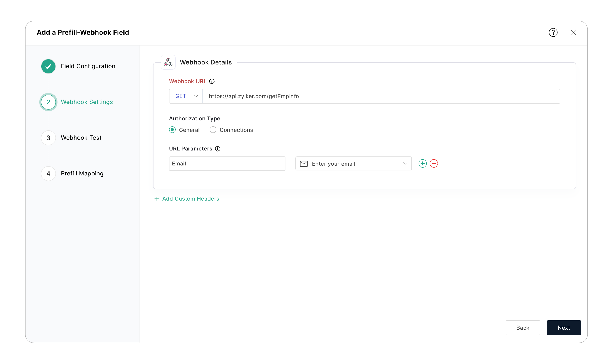Select the Connections authorization type
Viewport: 613px width, 364px height.
point(213,130)
